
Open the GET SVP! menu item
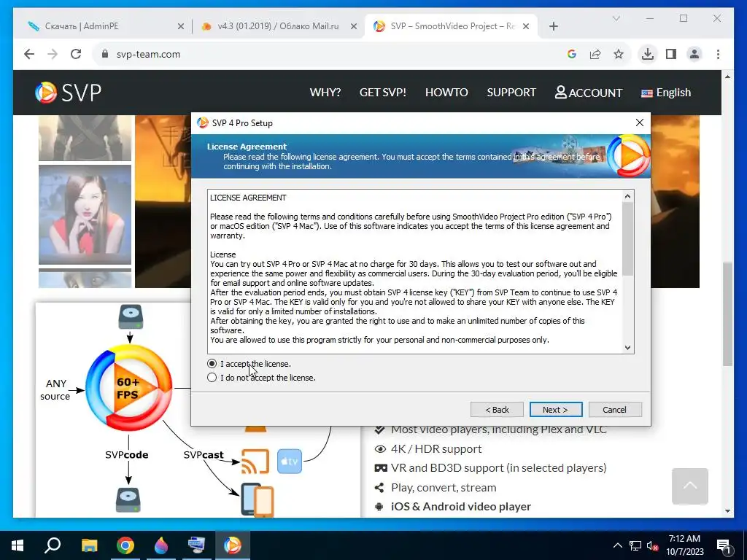tap(383, 93)
